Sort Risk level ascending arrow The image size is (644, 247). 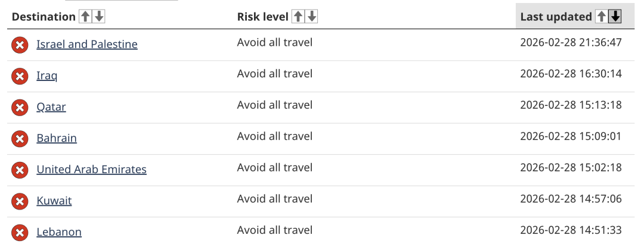click(x=298, y=17)
